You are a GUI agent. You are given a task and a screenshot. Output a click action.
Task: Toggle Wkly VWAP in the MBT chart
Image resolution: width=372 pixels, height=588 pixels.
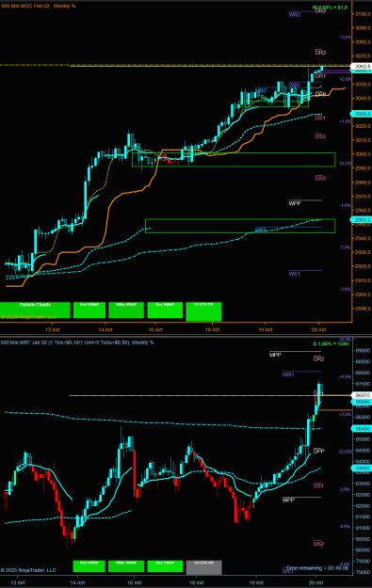tap(126, 566)
